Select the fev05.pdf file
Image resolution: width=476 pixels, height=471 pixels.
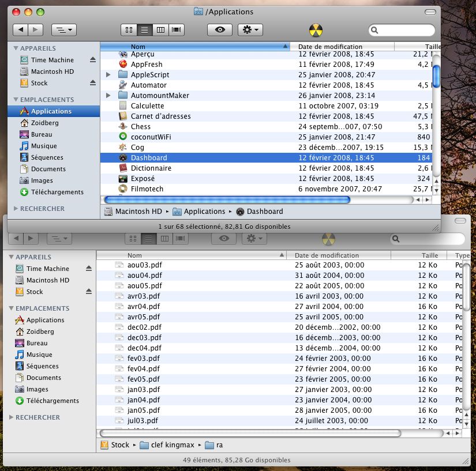pyautogui.click(x=144, y=379)
